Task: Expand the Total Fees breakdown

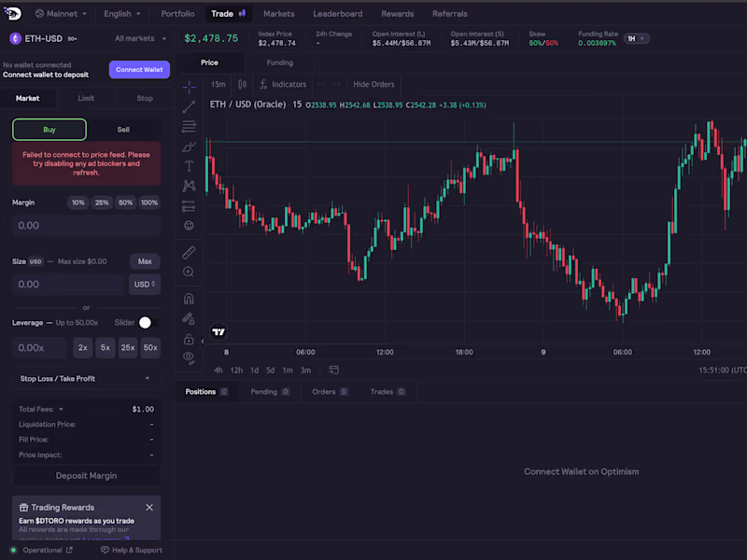Action: tap(41, 409)
